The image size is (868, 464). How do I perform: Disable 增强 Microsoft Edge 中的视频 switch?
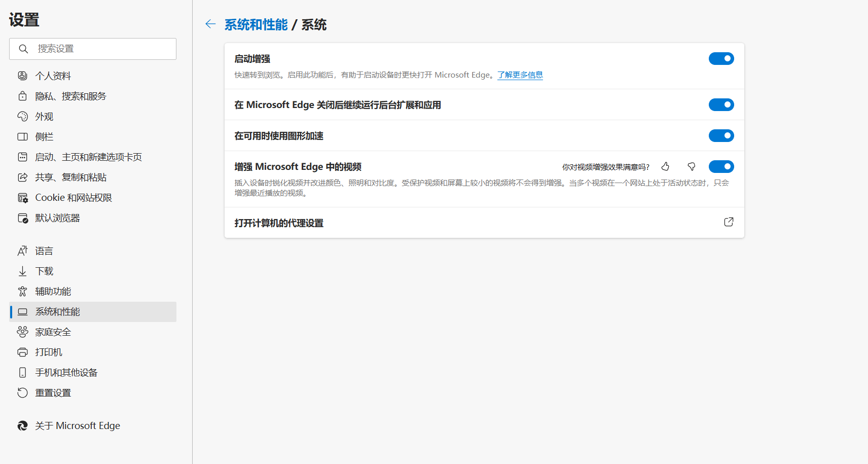pos(721,166)
